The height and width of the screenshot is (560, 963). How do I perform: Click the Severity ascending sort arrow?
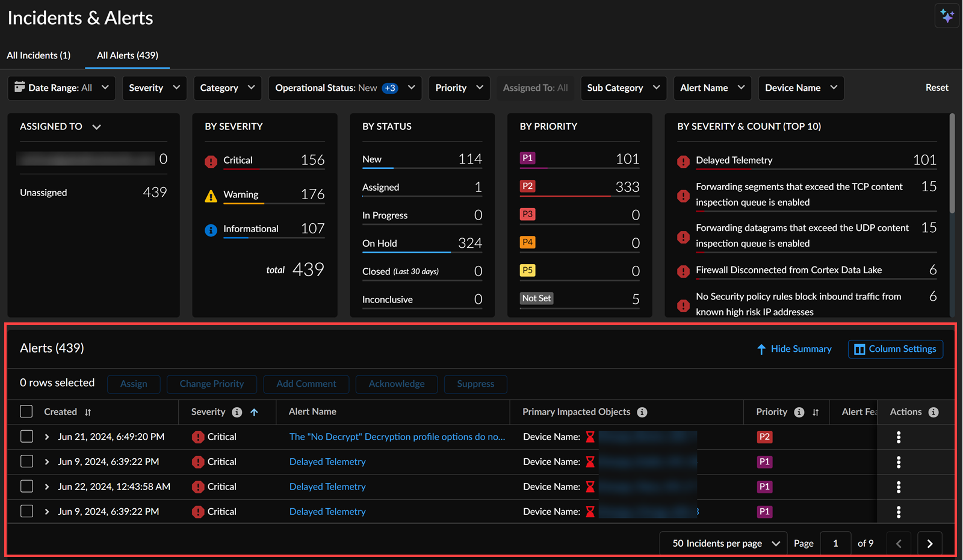click(254, 412)
